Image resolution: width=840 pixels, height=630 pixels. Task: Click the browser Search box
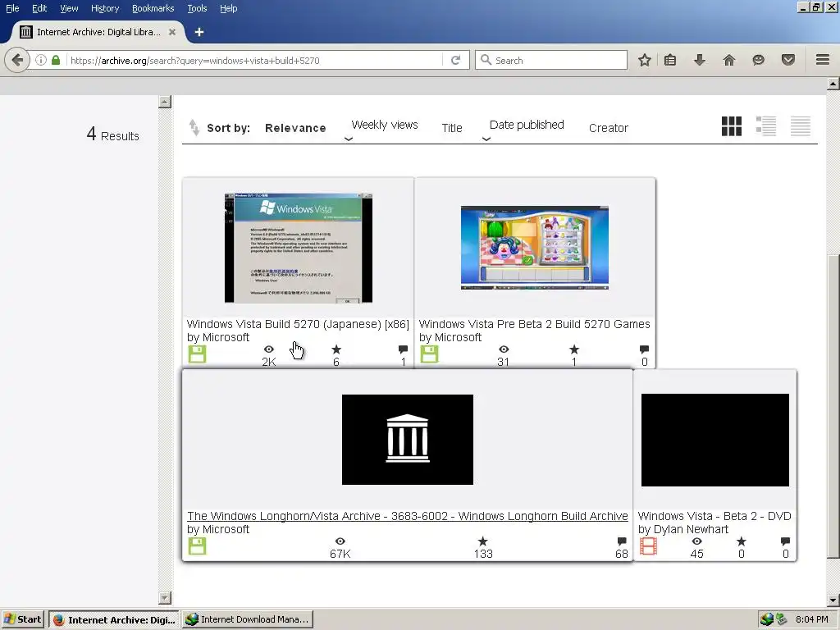click(x=551, y=60)
